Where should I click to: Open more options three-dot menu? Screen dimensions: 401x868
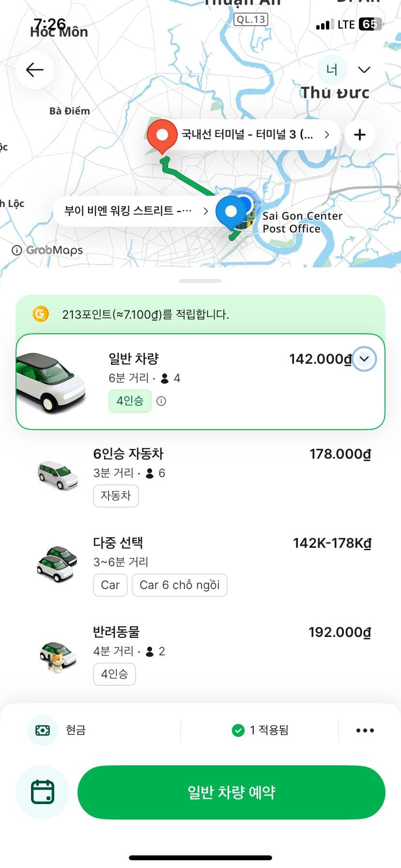(365, 730)
